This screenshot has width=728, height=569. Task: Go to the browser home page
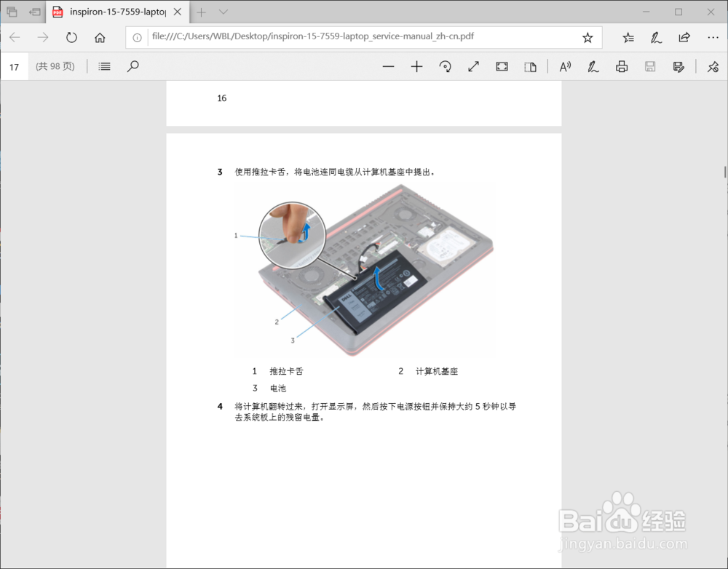pos(100,37)
